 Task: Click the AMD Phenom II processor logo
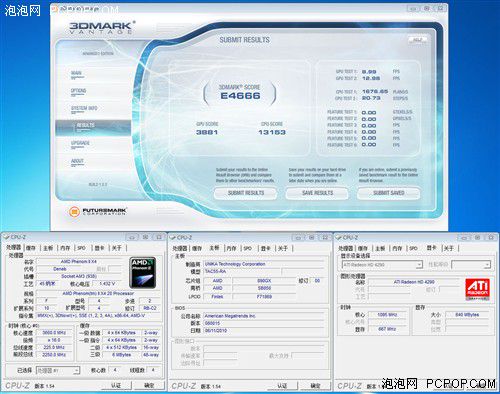[143, 272]
